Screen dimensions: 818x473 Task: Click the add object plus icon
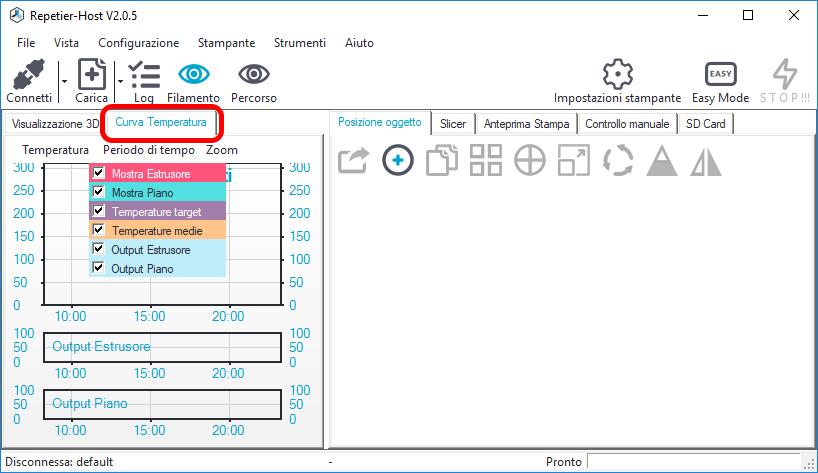(x=398, y=160)
